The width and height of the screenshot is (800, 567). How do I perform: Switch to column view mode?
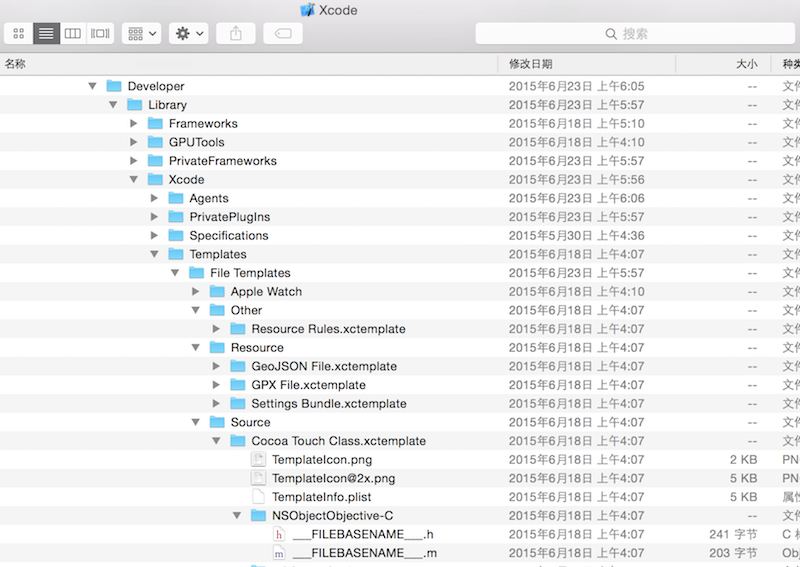coord(73,34)
